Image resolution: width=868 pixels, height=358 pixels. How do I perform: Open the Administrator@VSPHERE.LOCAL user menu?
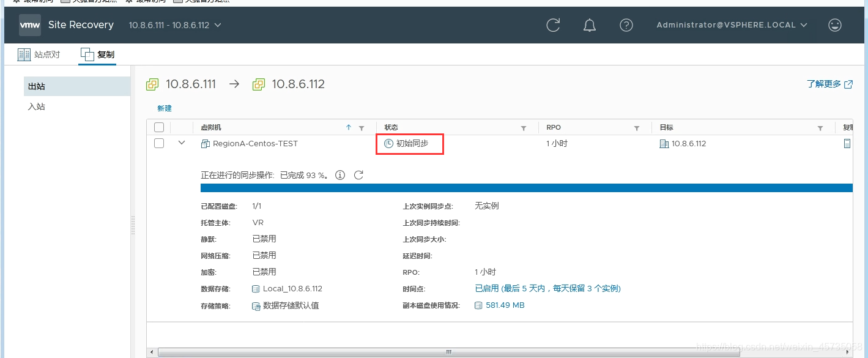point(732,25)
